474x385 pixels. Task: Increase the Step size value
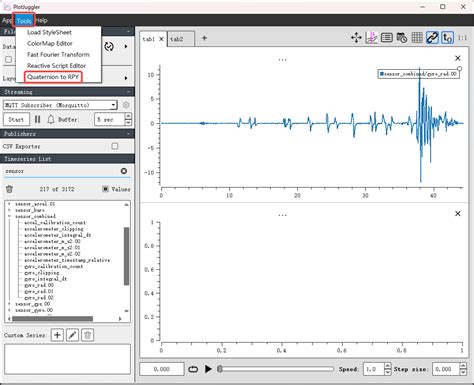(x=463, y=366)
